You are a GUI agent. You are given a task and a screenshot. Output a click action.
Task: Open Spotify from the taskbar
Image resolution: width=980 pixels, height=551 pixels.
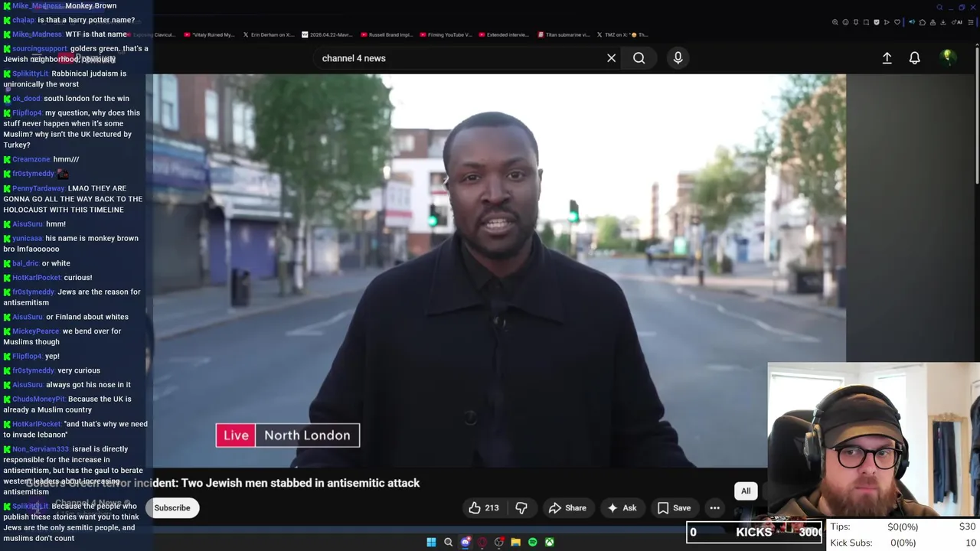tap(532, 542)
